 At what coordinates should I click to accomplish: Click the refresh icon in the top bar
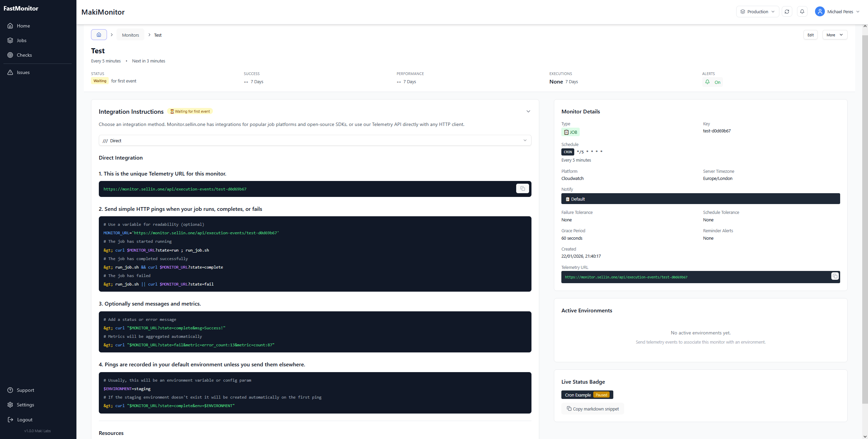click(787, 11)
